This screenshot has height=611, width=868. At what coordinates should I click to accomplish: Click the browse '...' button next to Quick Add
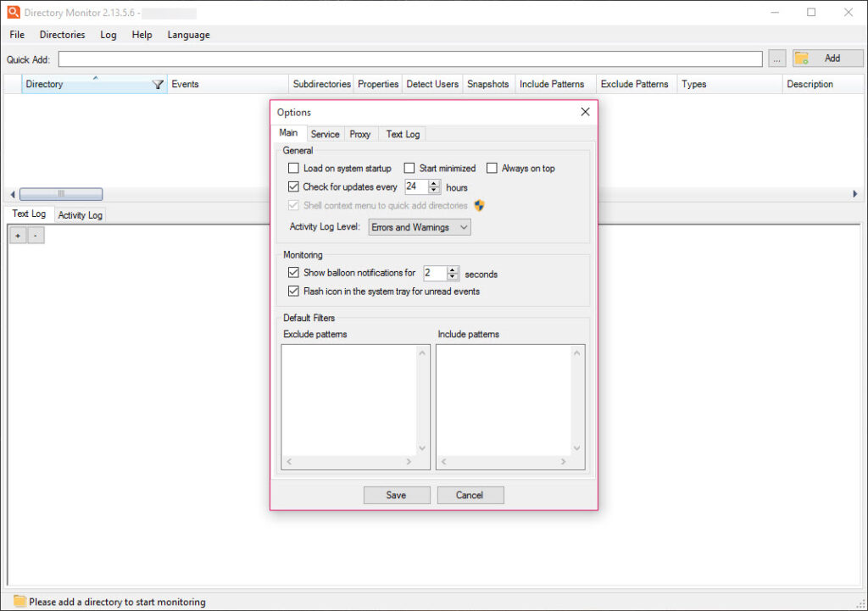tap(777, 58)
